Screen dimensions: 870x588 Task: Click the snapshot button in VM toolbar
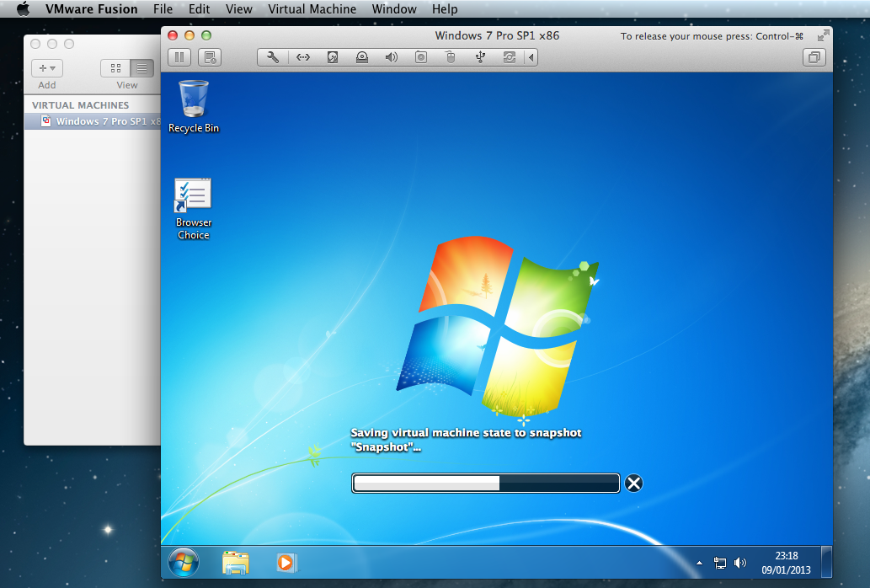pyautogui.click(x=209, y=57)
